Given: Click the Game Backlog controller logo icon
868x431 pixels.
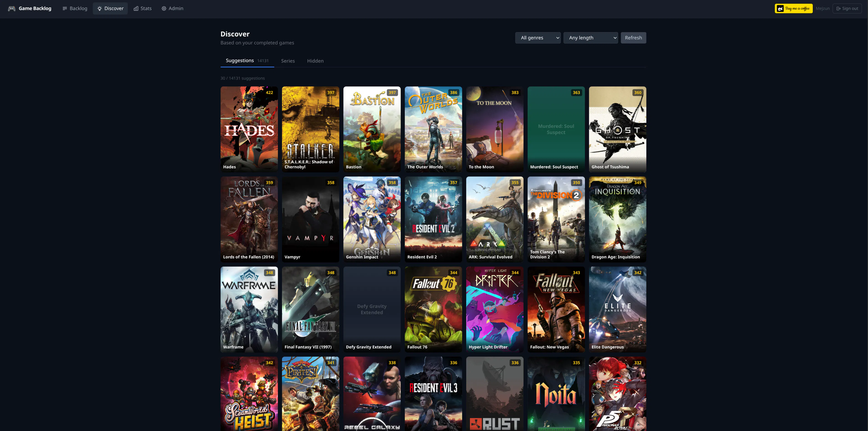Looking at the screenshot, I should tap(12, 8).
